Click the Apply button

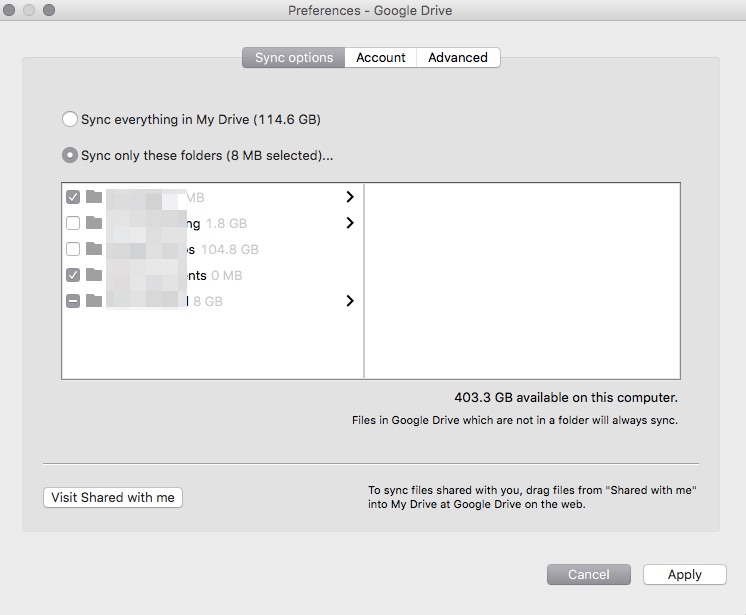685,575
